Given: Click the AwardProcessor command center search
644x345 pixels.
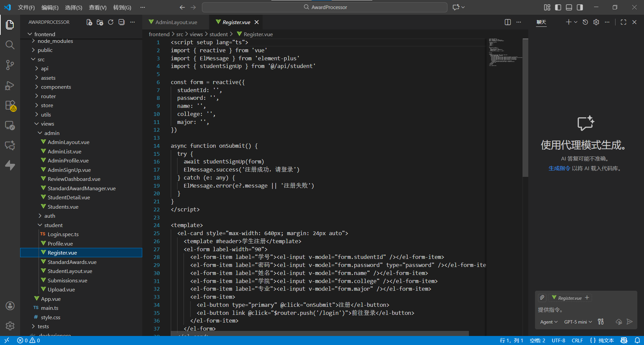Looking at the screenshot, I should 325,7.
